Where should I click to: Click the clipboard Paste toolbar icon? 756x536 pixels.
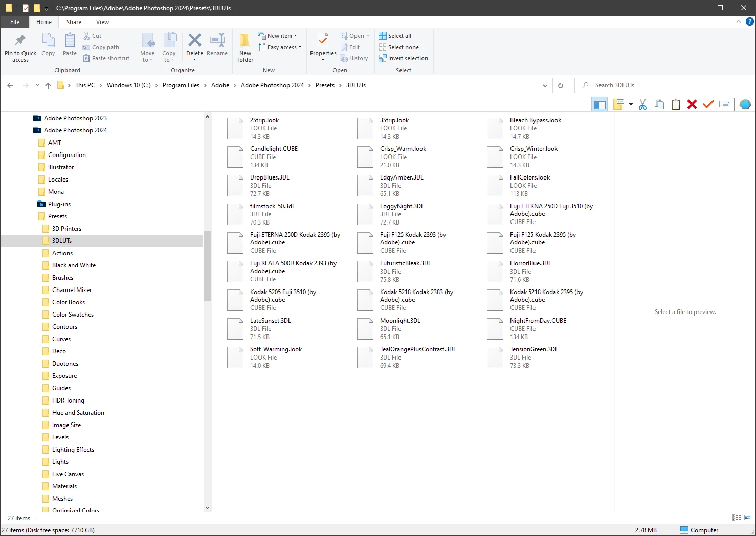(x=676, y=104)
